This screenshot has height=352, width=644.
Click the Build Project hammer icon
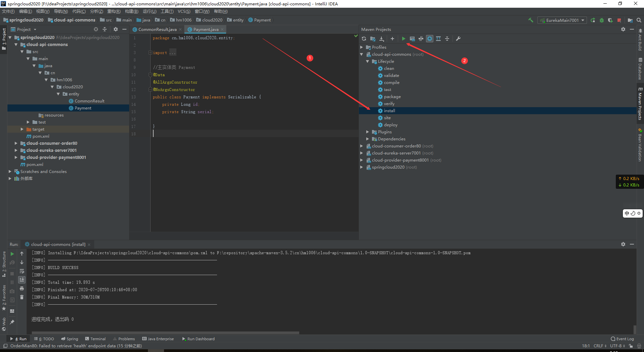point(531,20)
